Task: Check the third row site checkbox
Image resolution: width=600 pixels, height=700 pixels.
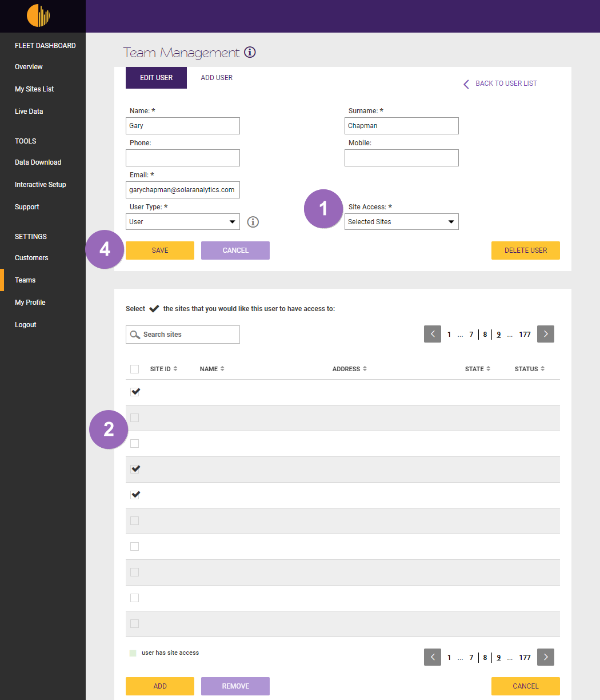Action: (134, 443)
